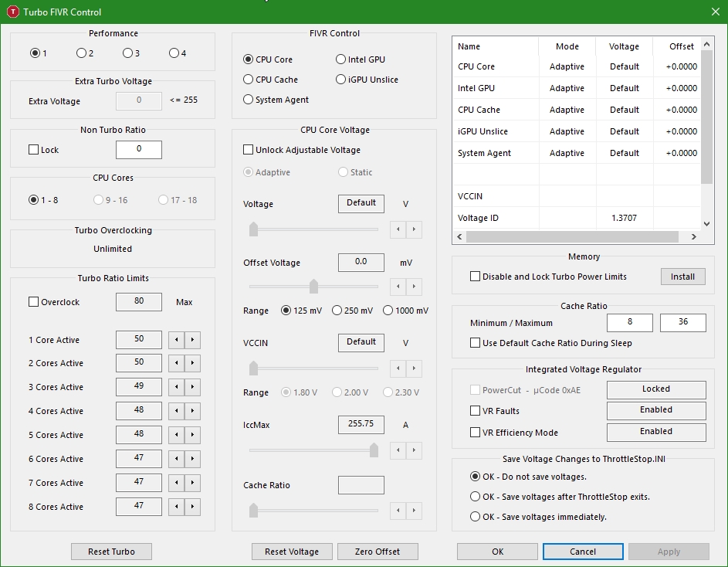This screenshot has height=567, width=728.
Task: Click the VR Faults Enabled box
Action: 656,410
